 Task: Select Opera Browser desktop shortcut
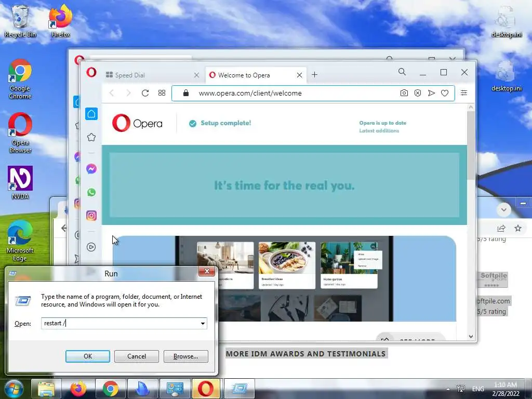20,133
